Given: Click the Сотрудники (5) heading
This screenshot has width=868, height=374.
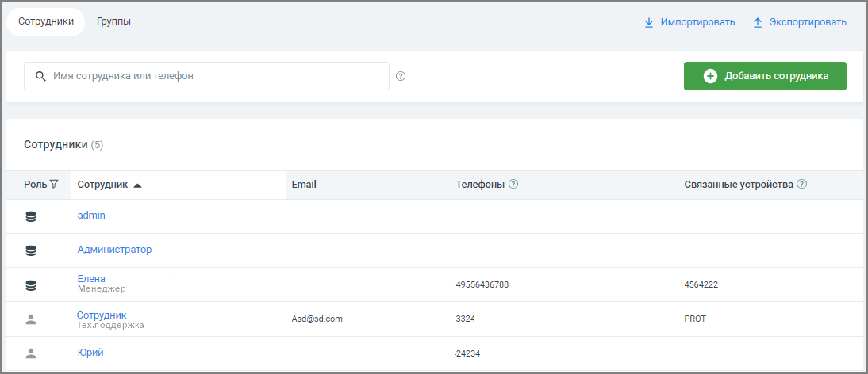Looking at the screenshot, I should point(63,145).
